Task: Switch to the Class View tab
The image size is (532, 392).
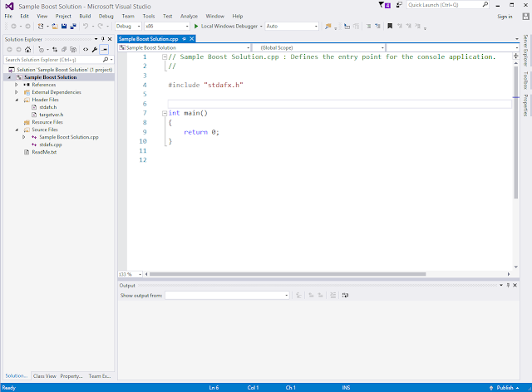Action: click(x=44, y=375)
